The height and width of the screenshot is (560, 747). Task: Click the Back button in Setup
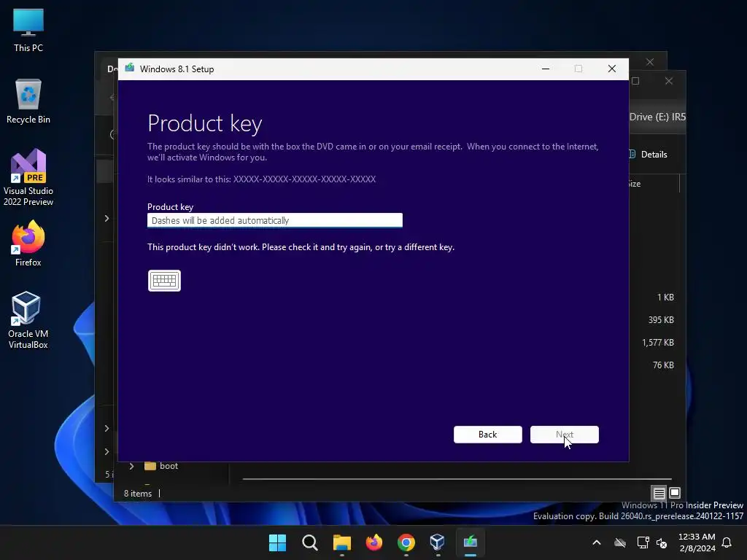488,435
